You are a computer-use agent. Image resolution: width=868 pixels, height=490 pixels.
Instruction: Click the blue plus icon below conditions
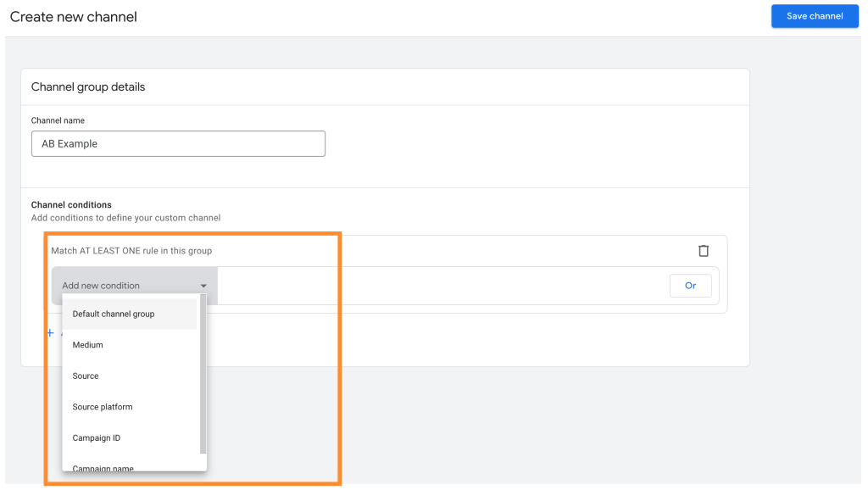coord(50,333)
